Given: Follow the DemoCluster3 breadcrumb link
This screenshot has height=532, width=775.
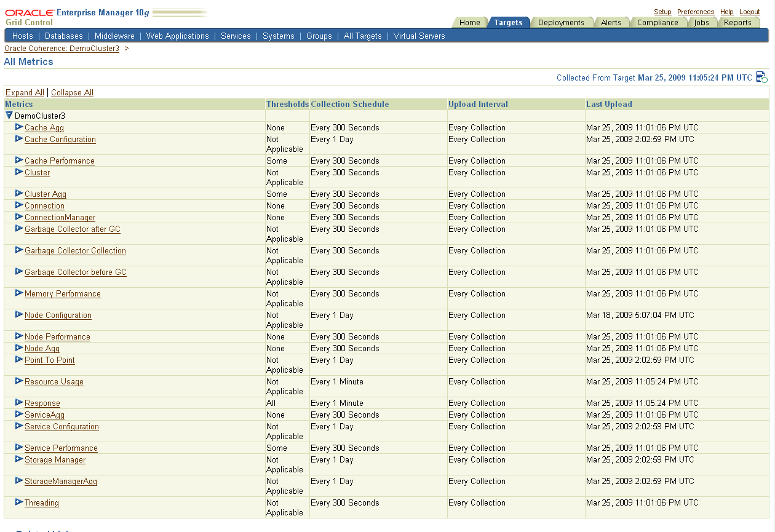Looking at the screenshot, I should tap(60, 48).
